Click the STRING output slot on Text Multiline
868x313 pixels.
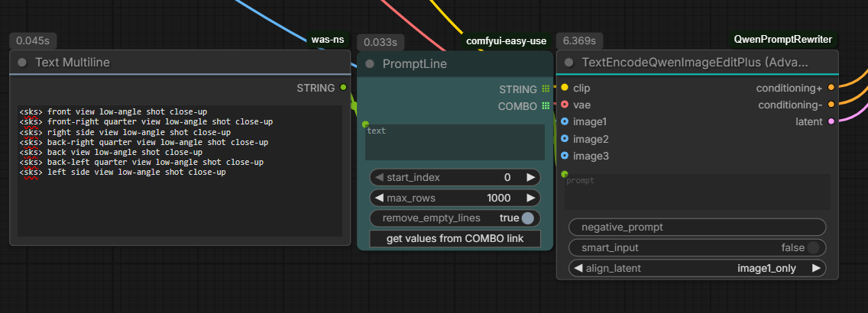(343, 87)
